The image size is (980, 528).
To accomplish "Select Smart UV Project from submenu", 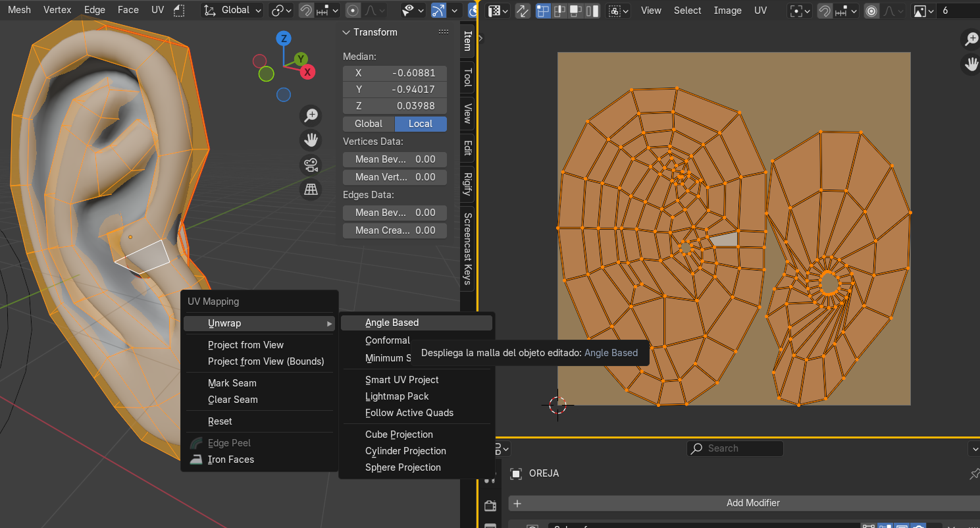I will (401, 380).
